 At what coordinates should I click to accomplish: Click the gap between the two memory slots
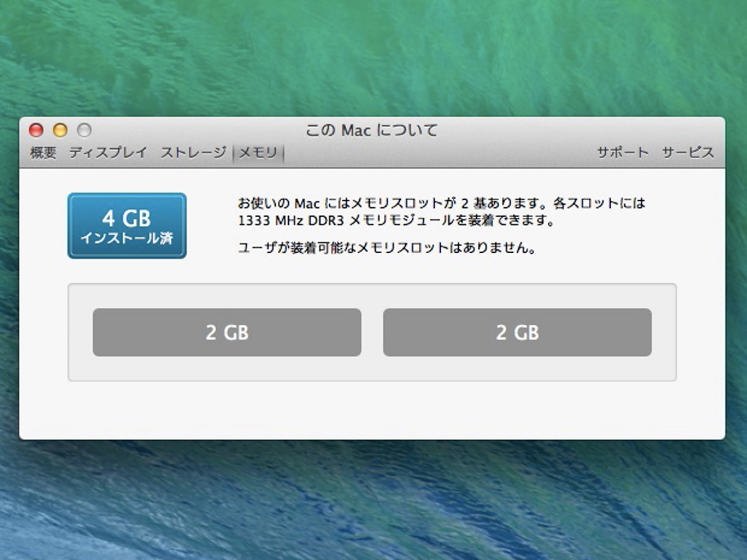click(372, 332)
